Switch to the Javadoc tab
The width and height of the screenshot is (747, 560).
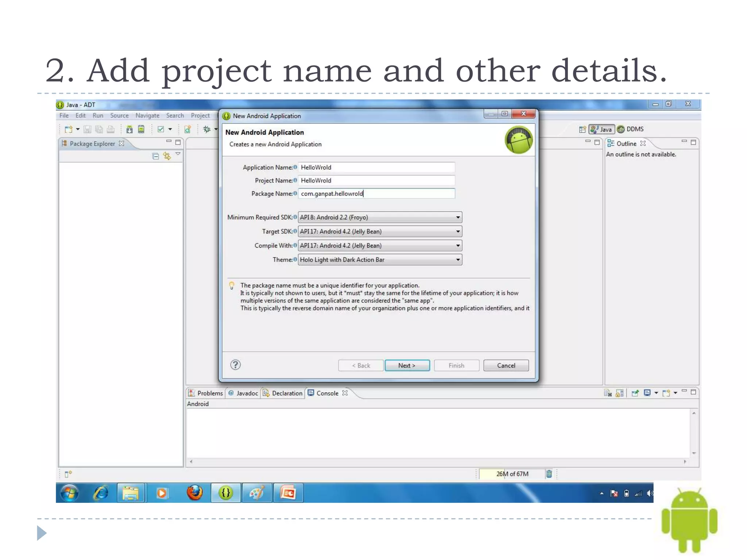pos(243,393)
